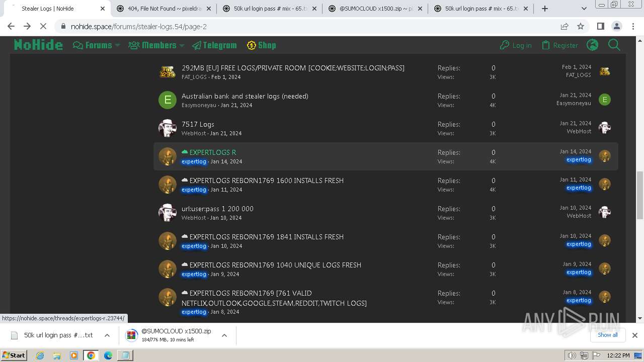The image size is (644, 362).
Task: Switch to the @SUMOCLOUD x1500.zip tab
Action: (375, 9)
